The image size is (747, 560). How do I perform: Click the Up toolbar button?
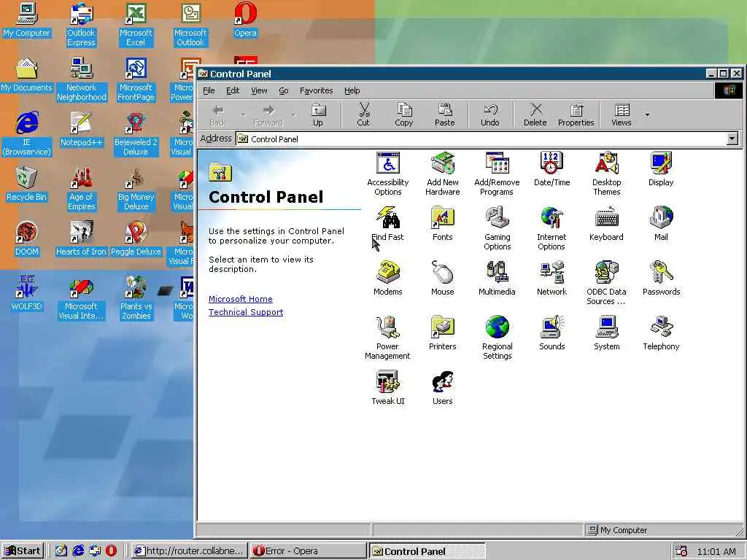pos(318,114)
